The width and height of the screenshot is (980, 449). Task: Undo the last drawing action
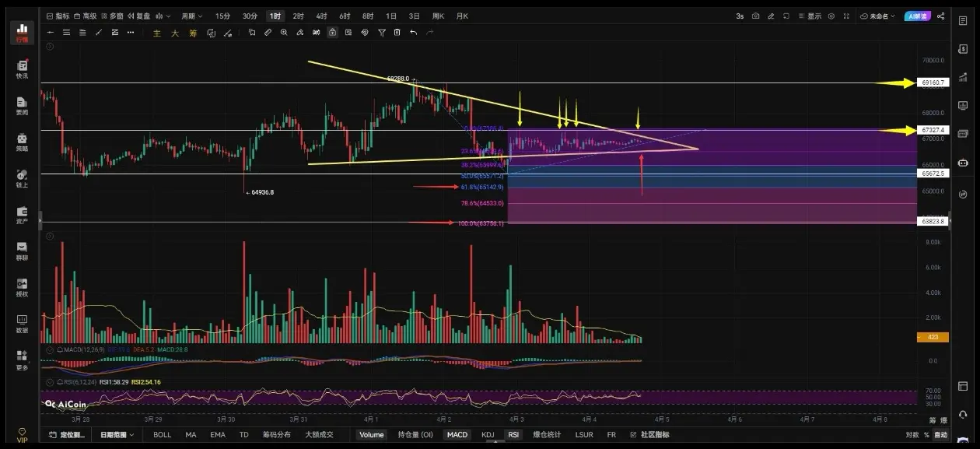pos(413,32)
